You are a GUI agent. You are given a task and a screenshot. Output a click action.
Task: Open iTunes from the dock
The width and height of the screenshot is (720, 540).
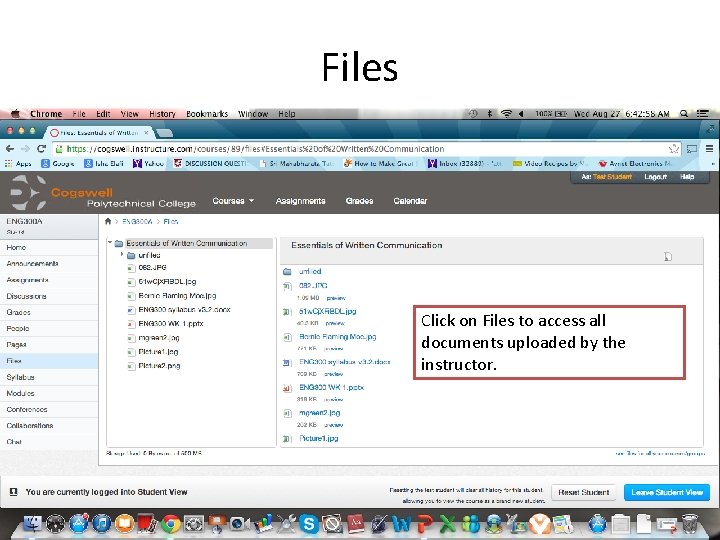(x=101, y=523)
